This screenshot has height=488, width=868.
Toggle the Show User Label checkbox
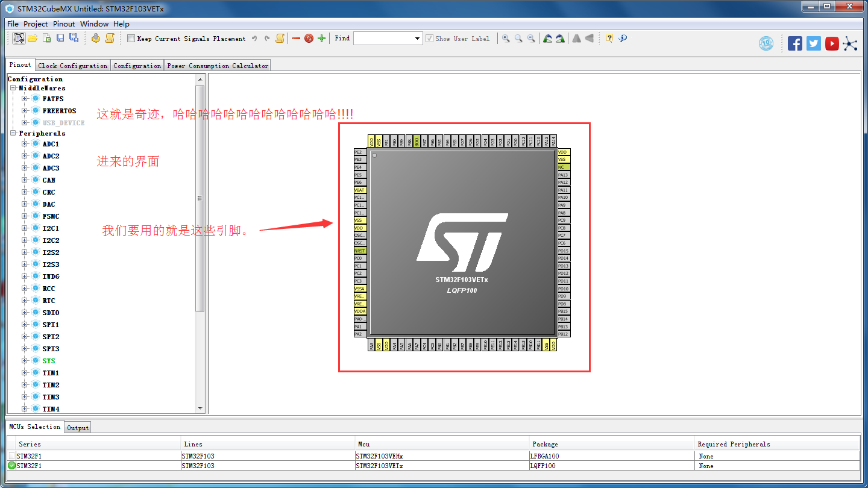(x=429, y=39)
